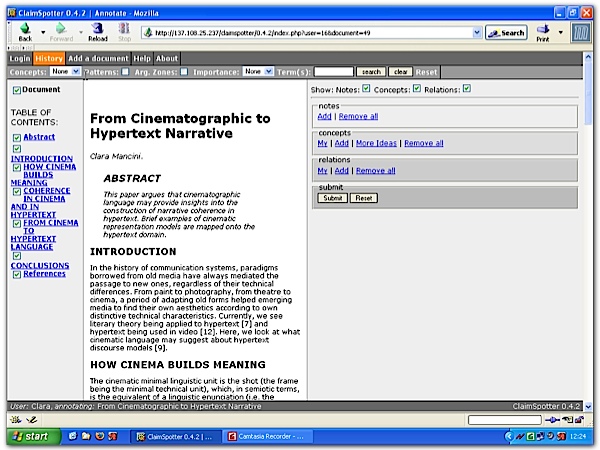This screenshot has width=600, height=450.
Task: Open the Forward button history dropdown arrow
Action: pos(81,33)
